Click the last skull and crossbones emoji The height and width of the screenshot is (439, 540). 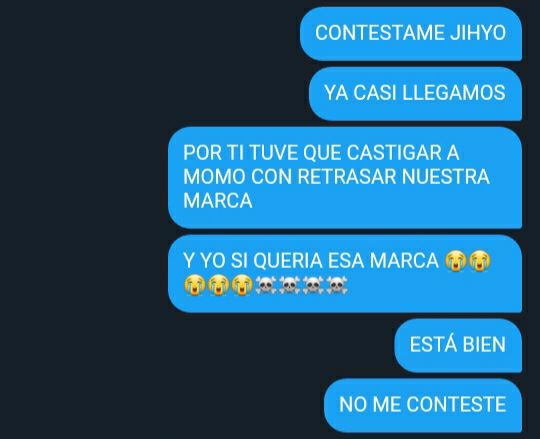point(337,285)
